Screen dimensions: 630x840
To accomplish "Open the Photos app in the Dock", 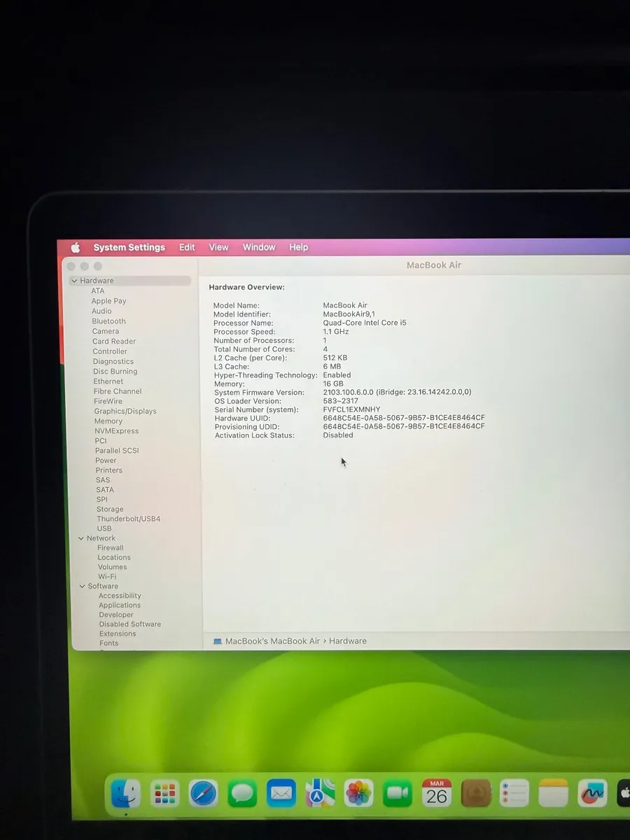I will (358, 793).
